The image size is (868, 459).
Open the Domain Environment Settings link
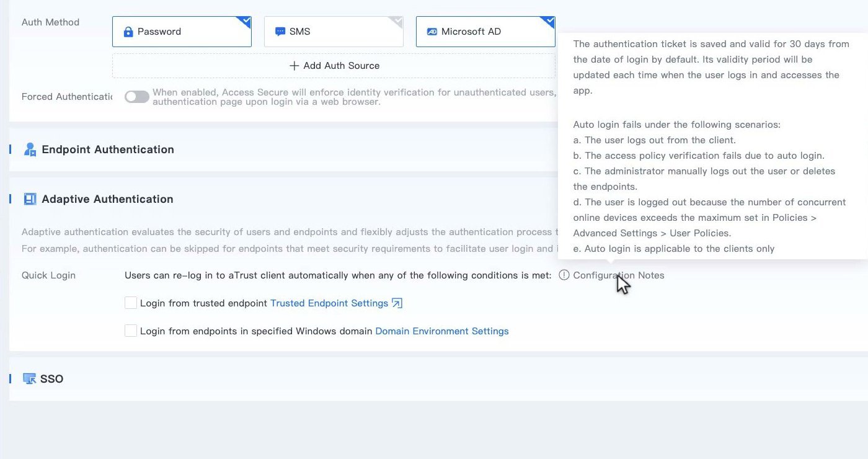tap(442, 331)
